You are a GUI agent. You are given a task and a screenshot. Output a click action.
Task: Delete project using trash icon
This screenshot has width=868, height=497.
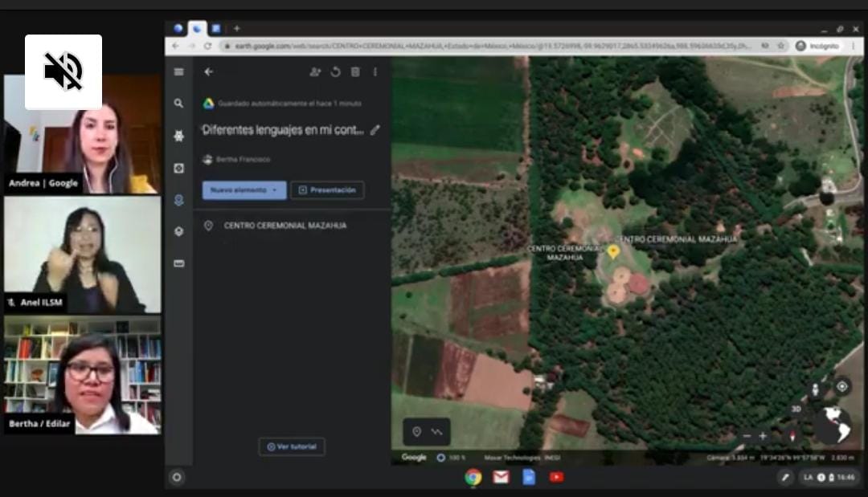355,71
